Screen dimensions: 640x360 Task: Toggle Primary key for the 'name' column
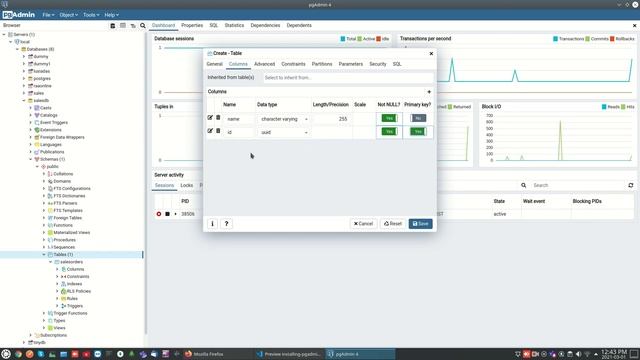[x=418, y=118]
